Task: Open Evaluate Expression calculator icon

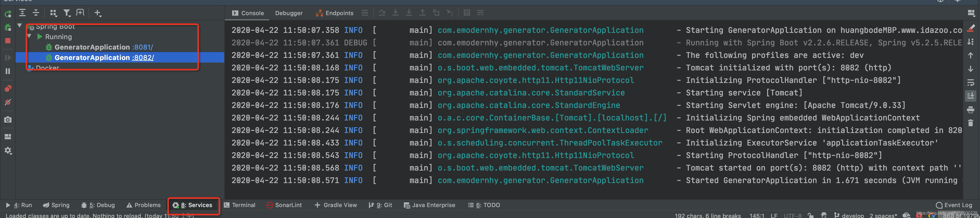Action: tap(467, 13)
